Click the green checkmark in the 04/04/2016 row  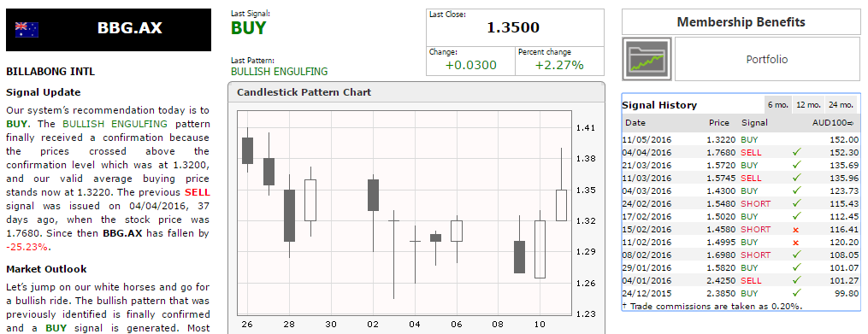796,152
